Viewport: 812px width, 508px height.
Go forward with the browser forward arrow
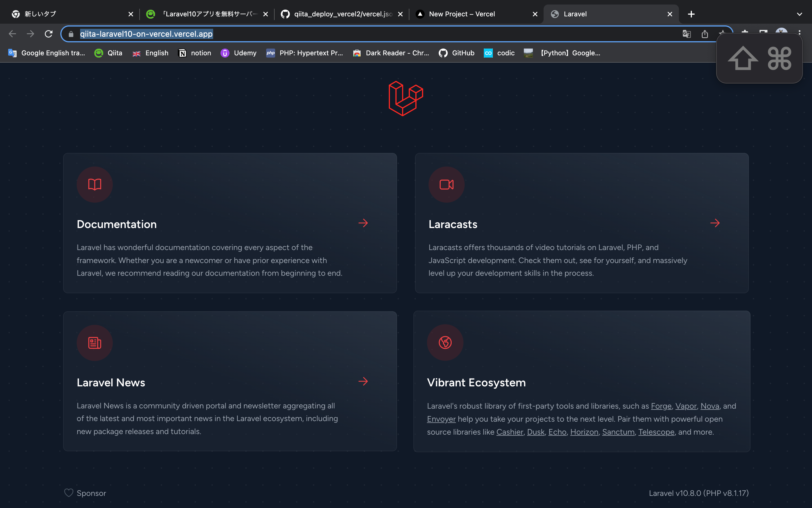[30, 34]
